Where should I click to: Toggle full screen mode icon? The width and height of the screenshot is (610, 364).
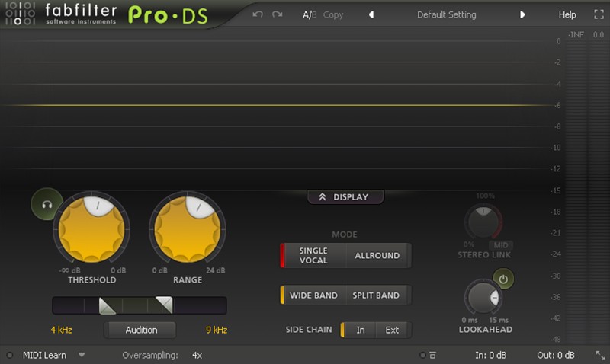pos(599,14)
